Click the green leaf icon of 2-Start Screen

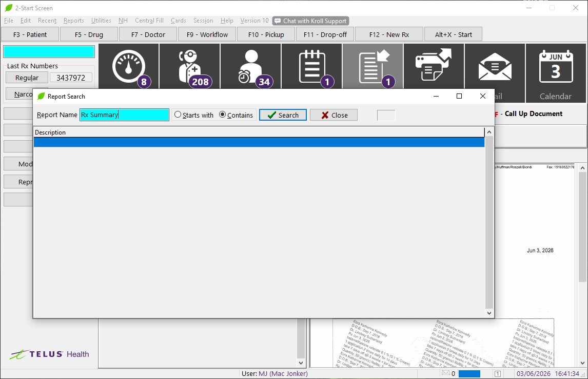point(8,8)
